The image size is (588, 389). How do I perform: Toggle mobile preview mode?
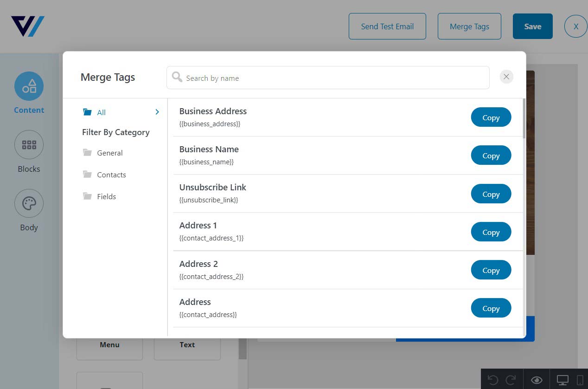tap(581, 379)
